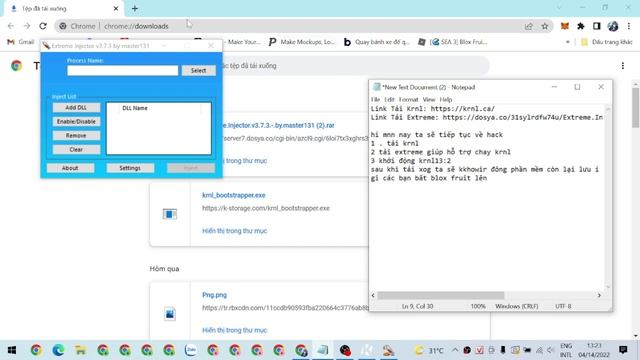Open Settings in Extreme Injector

coord(130,168)
